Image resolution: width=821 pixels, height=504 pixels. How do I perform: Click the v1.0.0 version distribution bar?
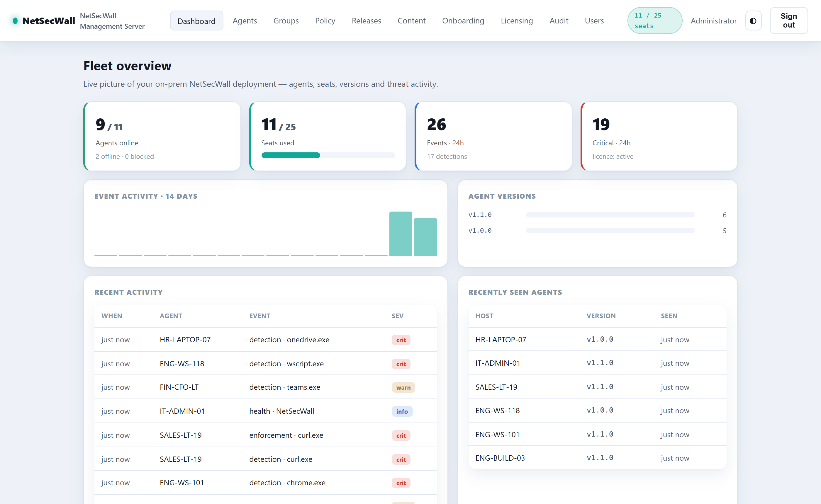pyautogui.click(x=610, y=231)
